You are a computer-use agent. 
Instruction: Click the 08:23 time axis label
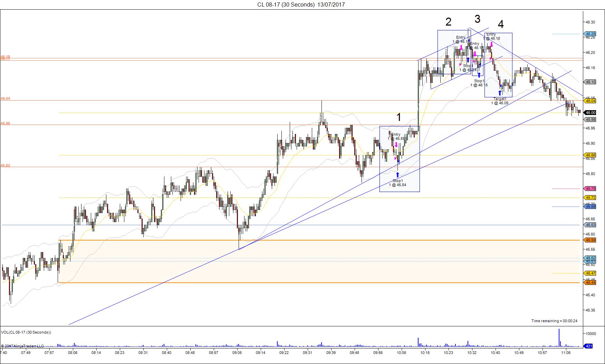click(x=119, y=353)
